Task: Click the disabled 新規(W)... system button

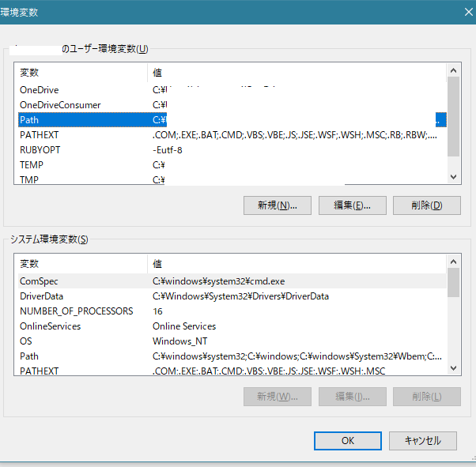Action: coord(278,397)
